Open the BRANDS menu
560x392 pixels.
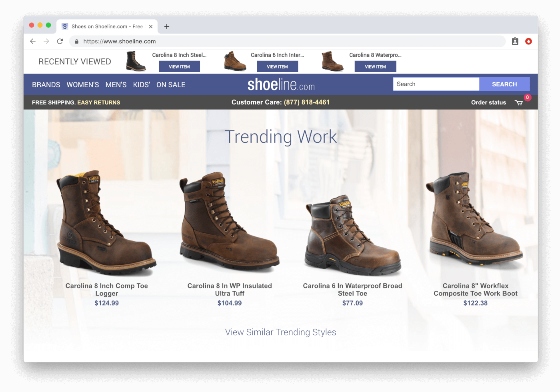(x=46, y=85)
